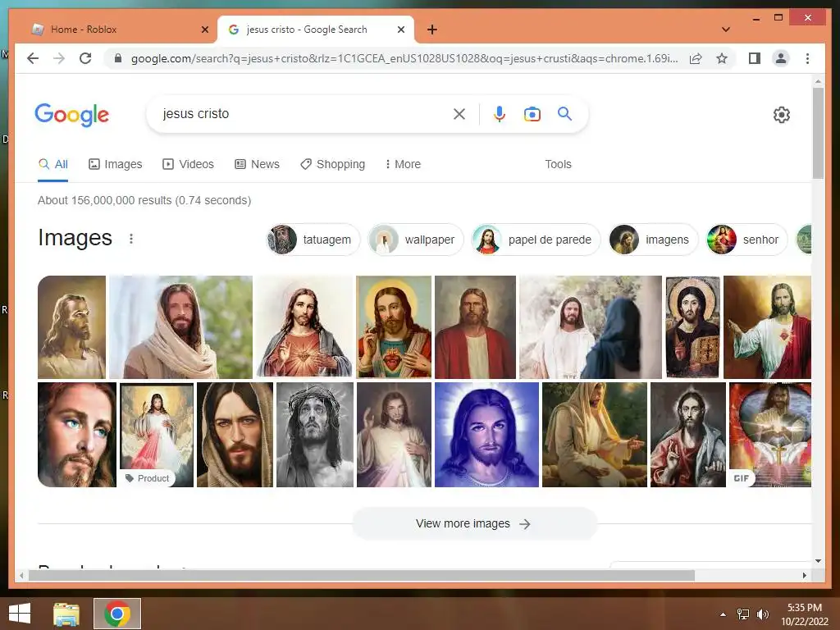Open the Byzantine icon Jesus thumbnail
The image size is (840, 630).
pyautogui.click(x=692, y=327)
